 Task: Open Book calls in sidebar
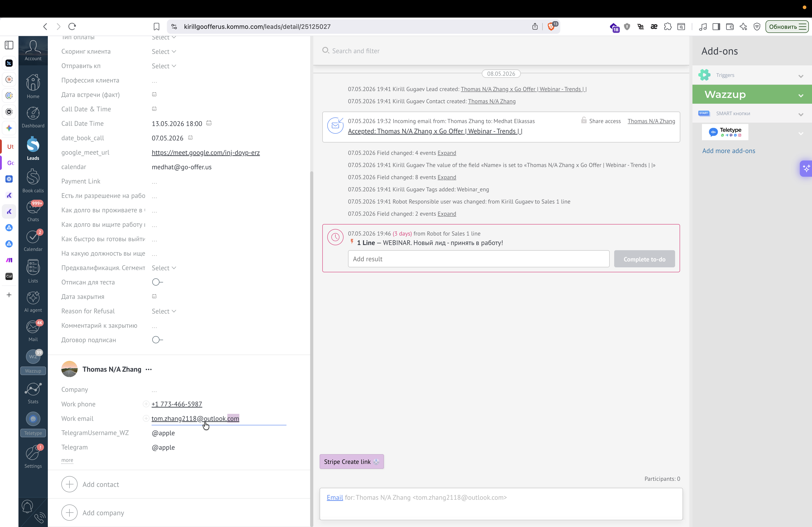[33, 181]
